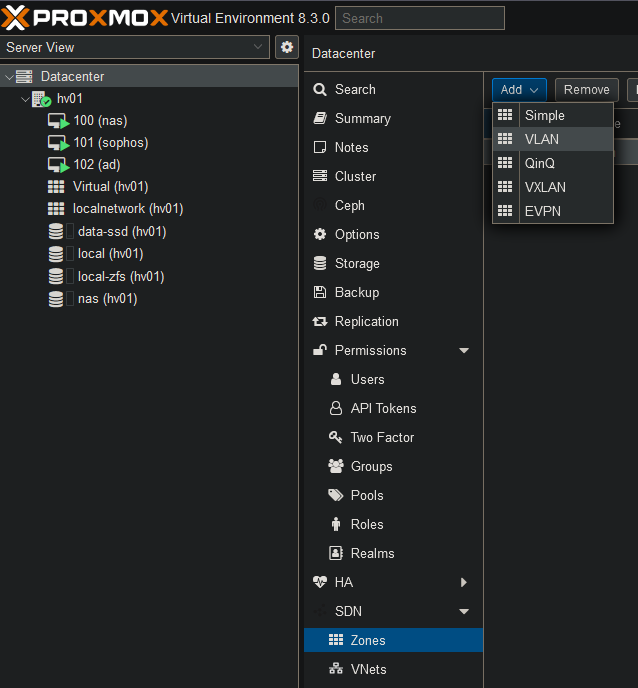638x688 pixels.
Task: Click into the top Search field
Action: click(x=420, y=18)
